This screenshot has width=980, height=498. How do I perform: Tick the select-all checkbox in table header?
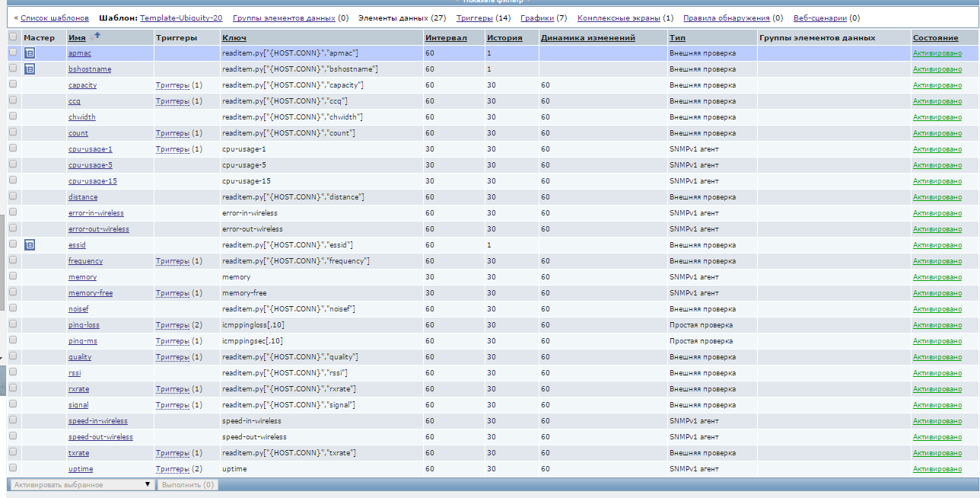pos(13,37)
